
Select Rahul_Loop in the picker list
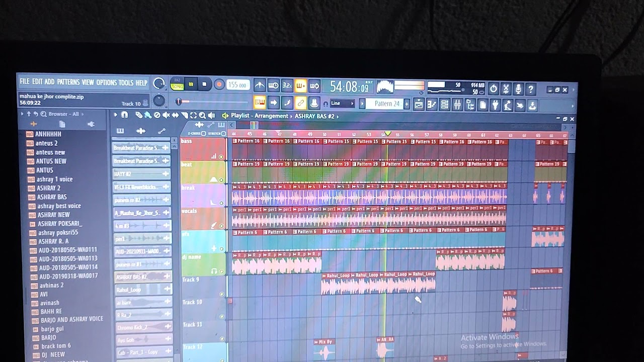143,290
